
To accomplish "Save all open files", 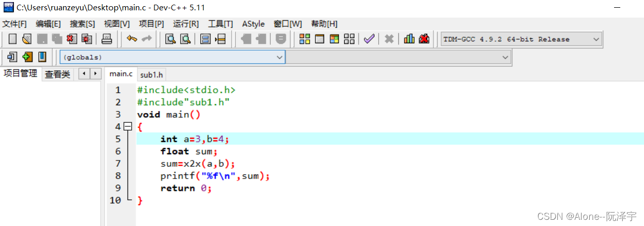I will 57,39.
